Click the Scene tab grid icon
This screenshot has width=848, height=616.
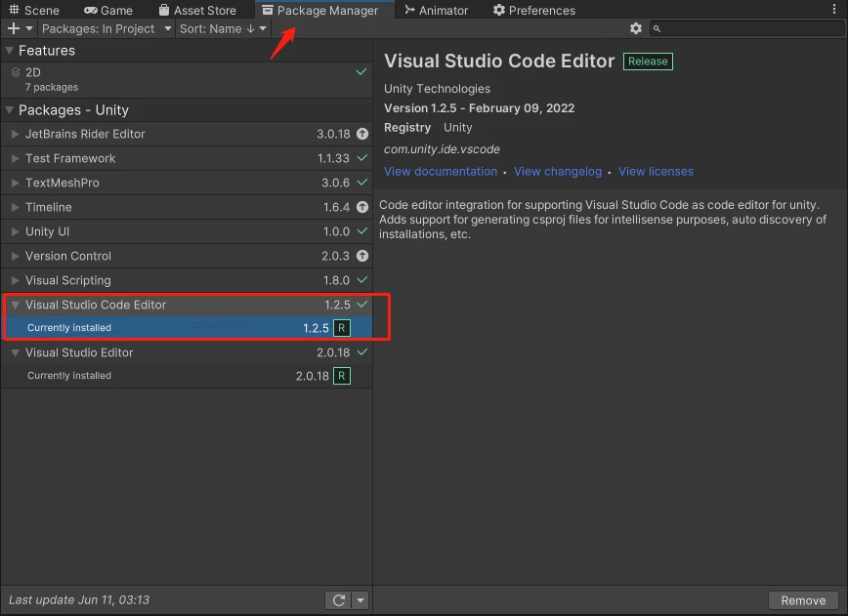(x=14, y=10)
